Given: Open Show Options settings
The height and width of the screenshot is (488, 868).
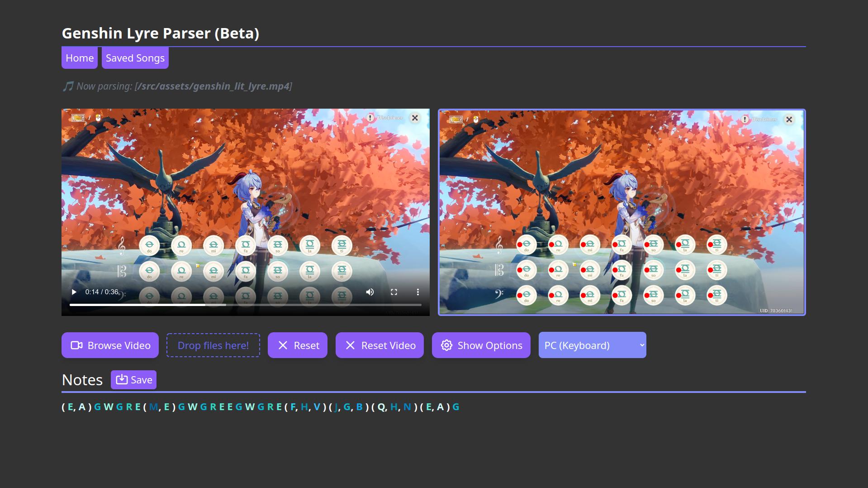Looking at the screenshot, I should (481, 345).
